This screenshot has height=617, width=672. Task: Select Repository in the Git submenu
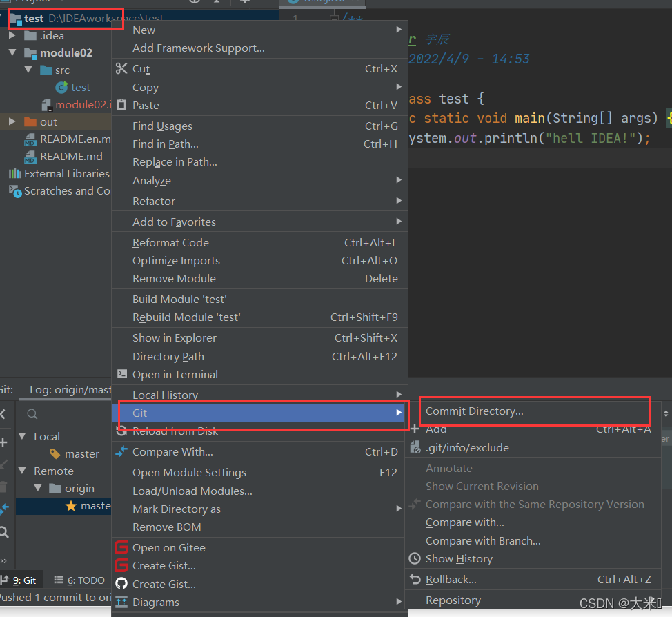(533, 600)
